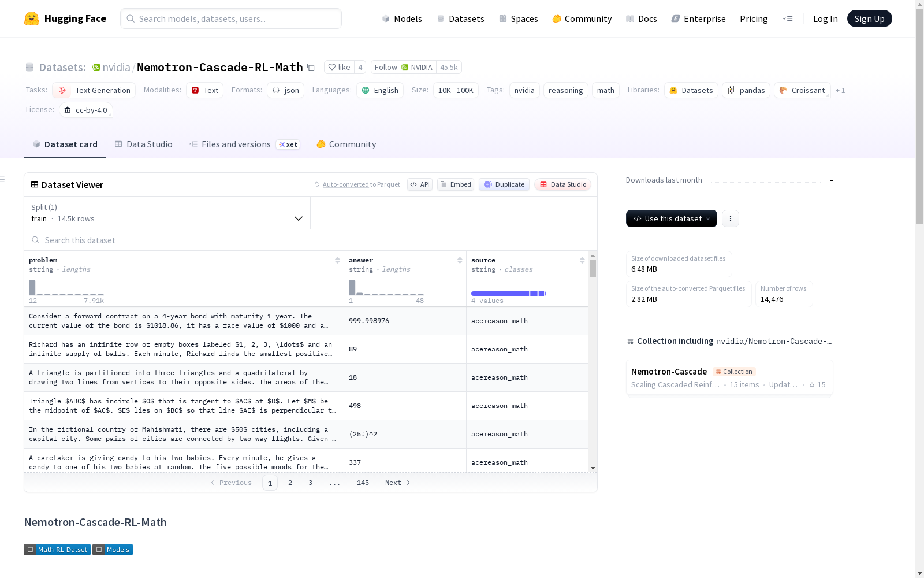
Task: Select the Text modality tag
Action: 204,90
